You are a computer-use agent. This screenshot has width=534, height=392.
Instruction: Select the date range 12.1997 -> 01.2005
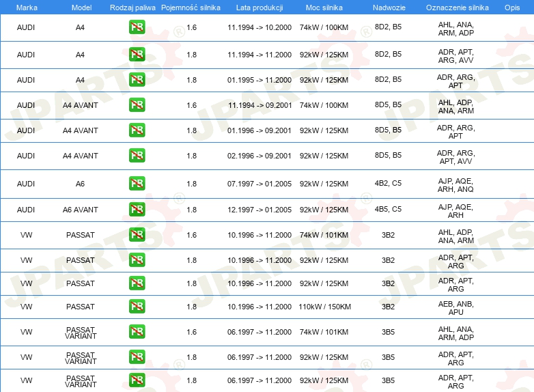(259, 210)
